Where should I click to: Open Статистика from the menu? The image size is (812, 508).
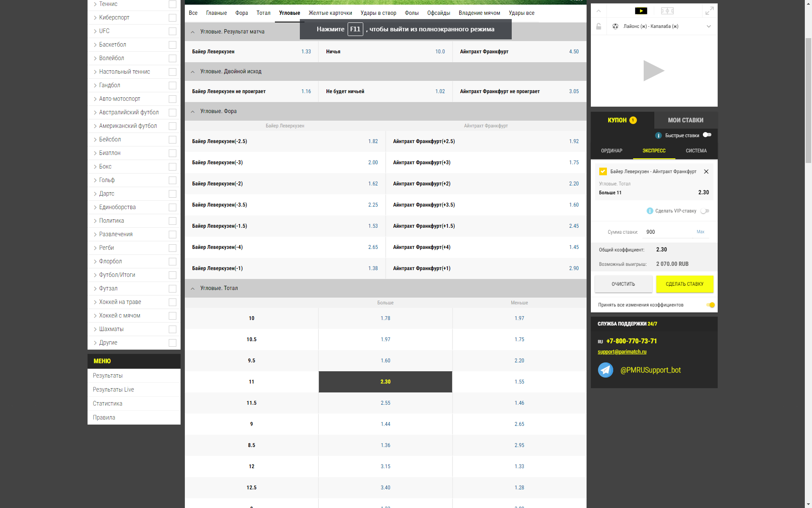[x=107, y=403]
